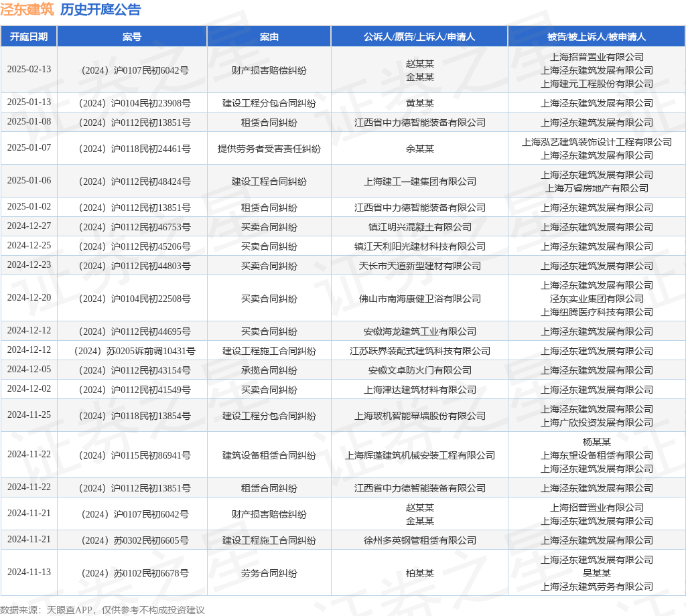Click plaintiff 上海建工一建集团有限公司
This screenshot has height=616, width=686.
(x=420, y=181)
